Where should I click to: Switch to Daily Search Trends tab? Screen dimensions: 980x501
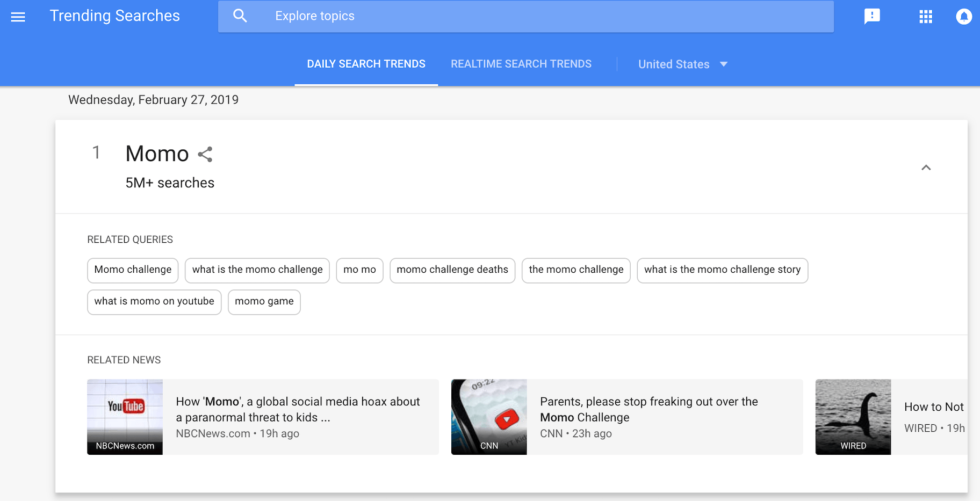point(366,64)
